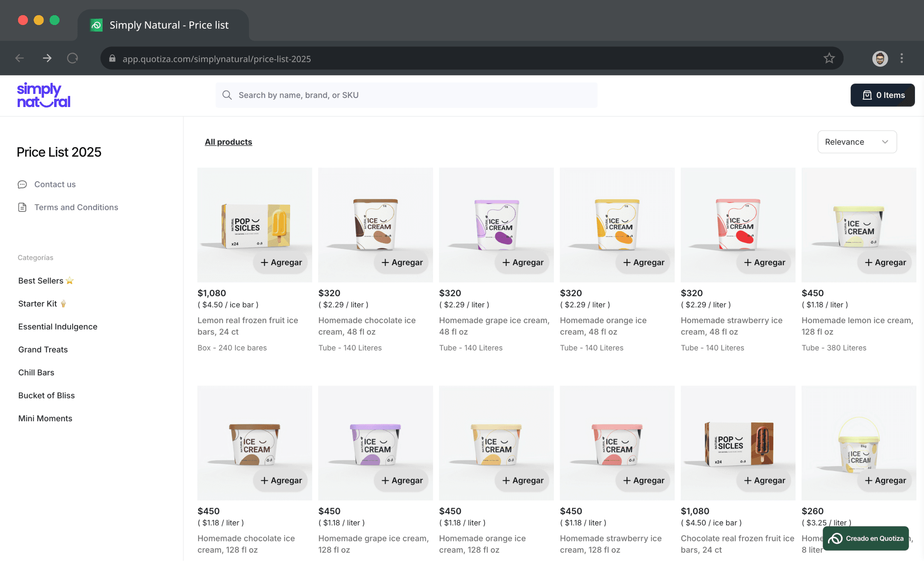The width and height of the screenshot is (924, 570).
Task: Click the Price List 2025 heading
Action: pyautogui.click(x=59, y=152)
